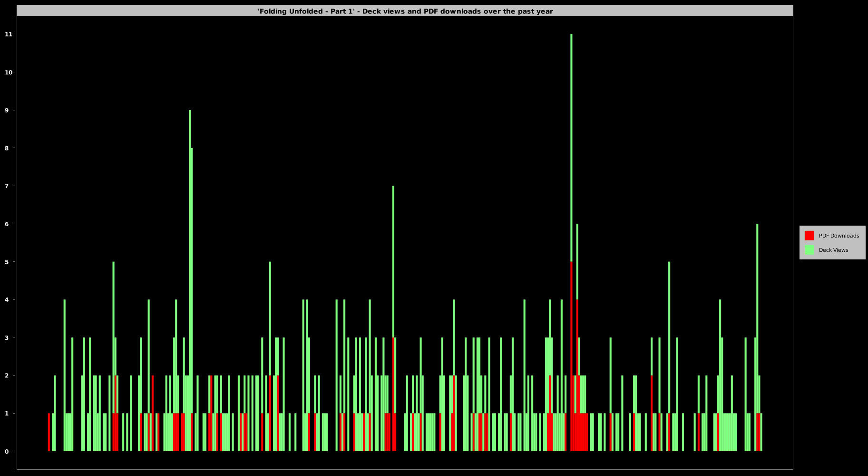
Task: Click the 'PDF Downloads' legend label
Action: (x=839, y=236)
